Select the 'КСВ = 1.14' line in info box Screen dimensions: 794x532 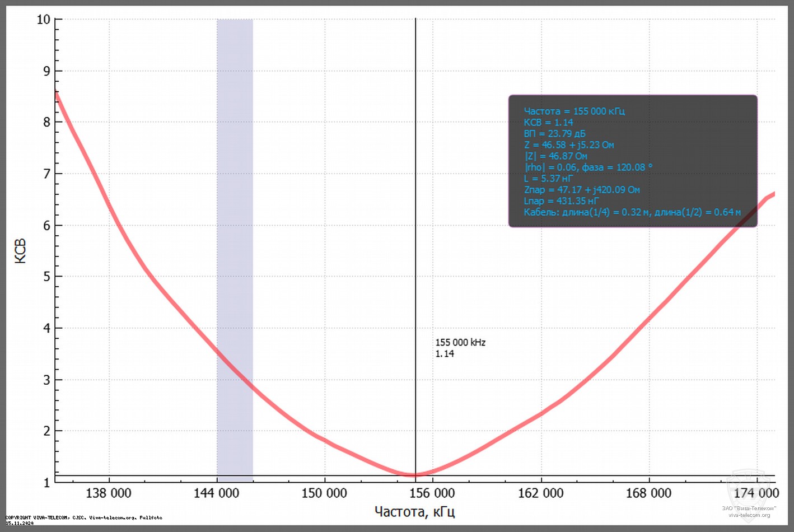click(548, 123)
